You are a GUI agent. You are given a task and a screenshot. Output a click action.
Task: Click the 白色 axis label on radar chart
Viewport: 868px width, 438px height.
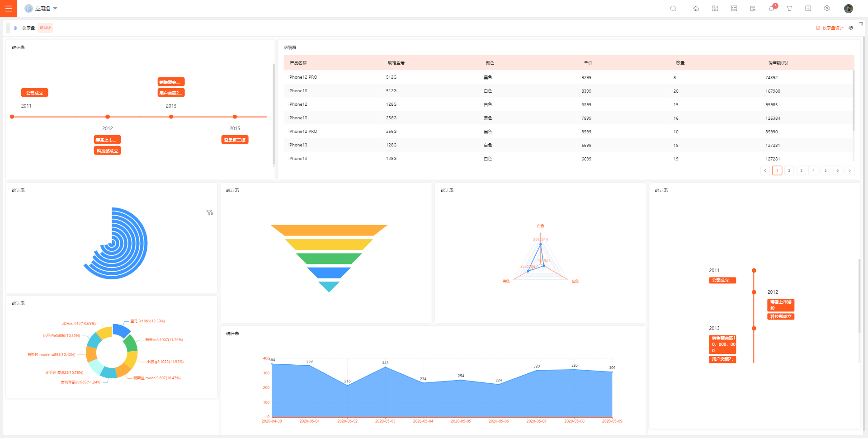[x=540, y=226]
